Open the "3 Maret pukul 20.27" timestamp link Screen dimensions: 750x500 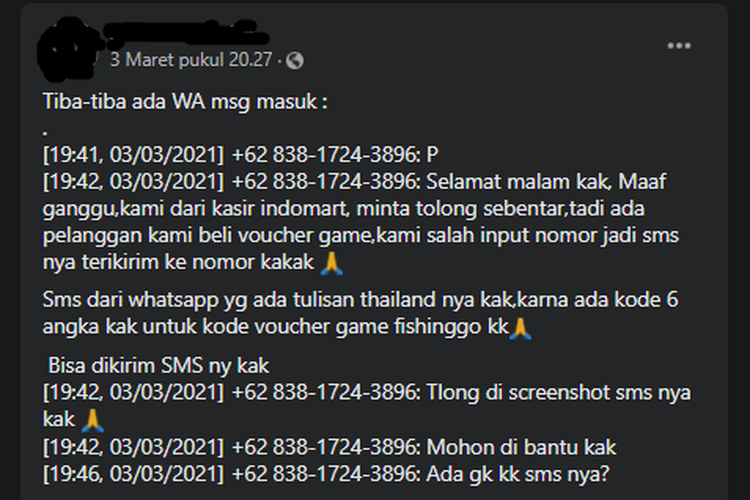coord(191,60)
